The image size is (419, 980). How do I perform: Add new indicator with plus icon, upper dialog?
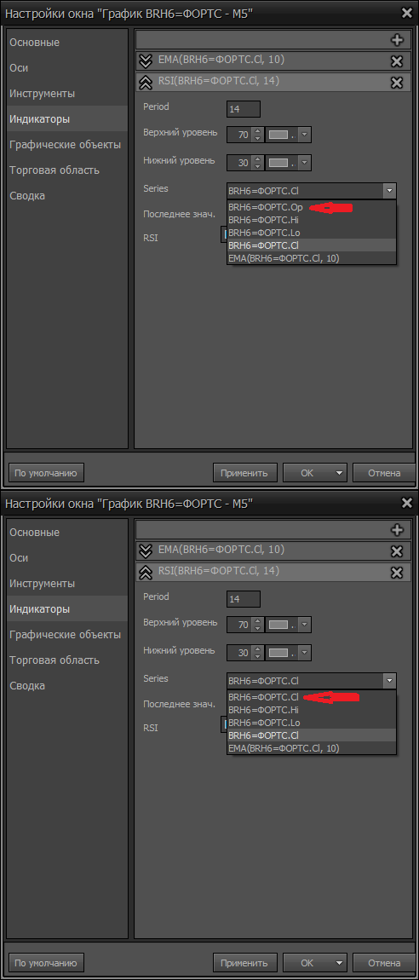[397, 40]
